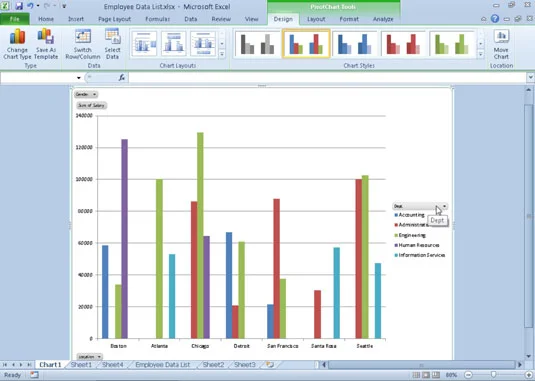This screenshot has height=381, width=535.
Task: Expand the Chart Styles gallery More arrow
Action: coord(481,54)
